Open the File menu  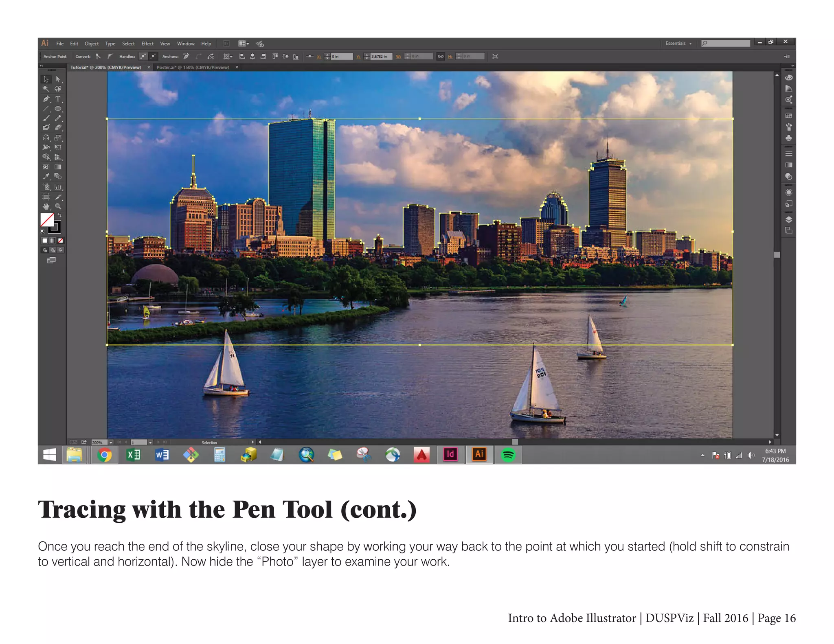[x=60, y=44]
